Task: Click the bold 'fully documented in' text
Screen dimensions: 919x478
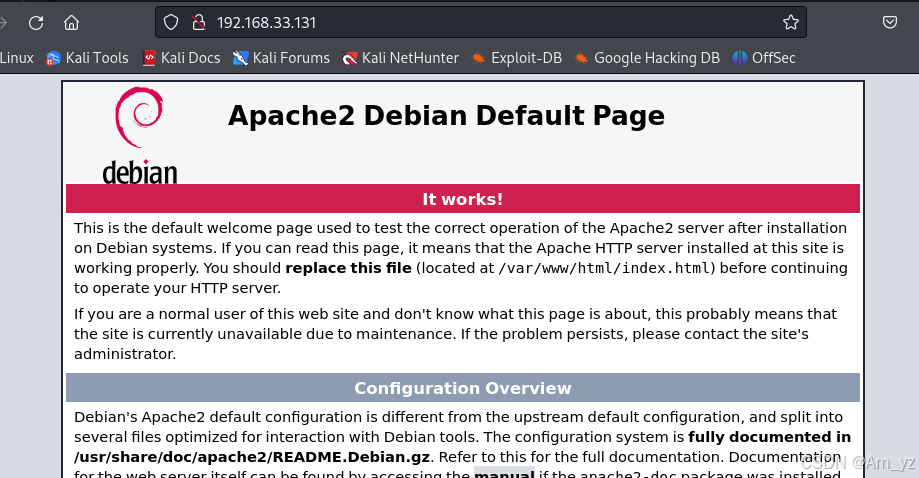Action: coord(770,437)
